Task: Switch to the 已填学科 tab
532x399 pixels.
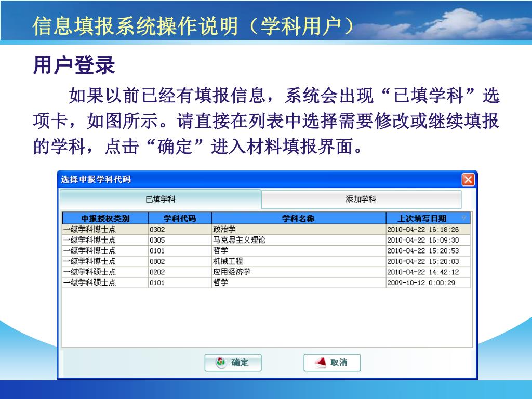Action: 160,199
